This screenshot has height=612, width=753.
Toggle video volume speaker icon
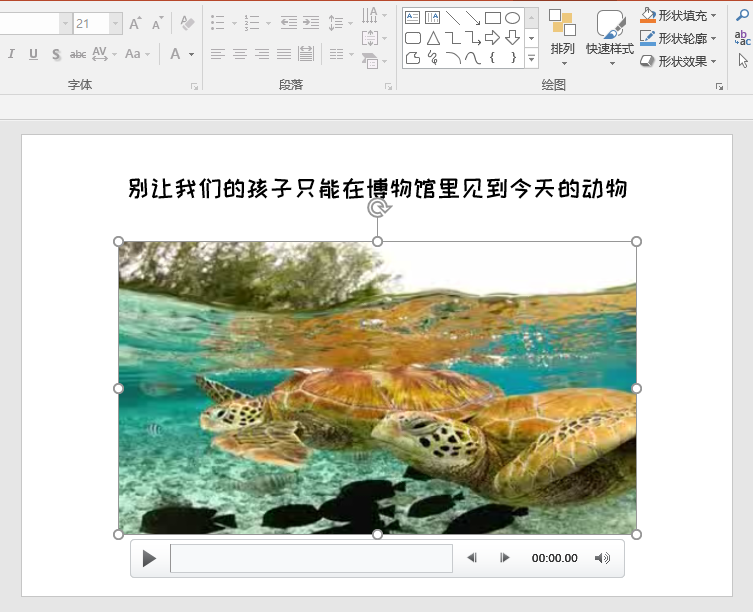coord(602,558)
